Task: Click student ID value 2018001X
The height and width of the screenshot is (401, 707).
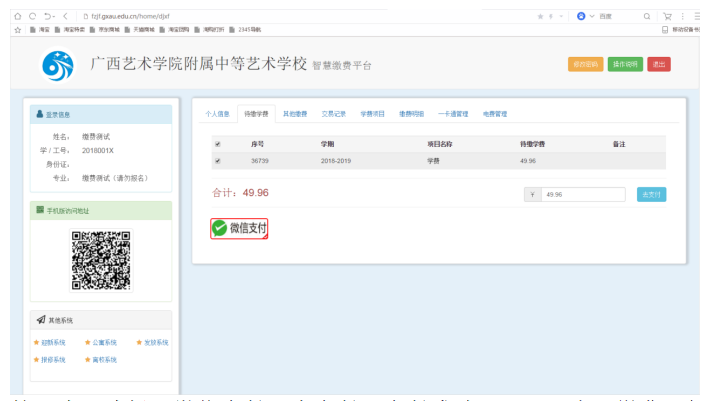Action: pos(98,151)
